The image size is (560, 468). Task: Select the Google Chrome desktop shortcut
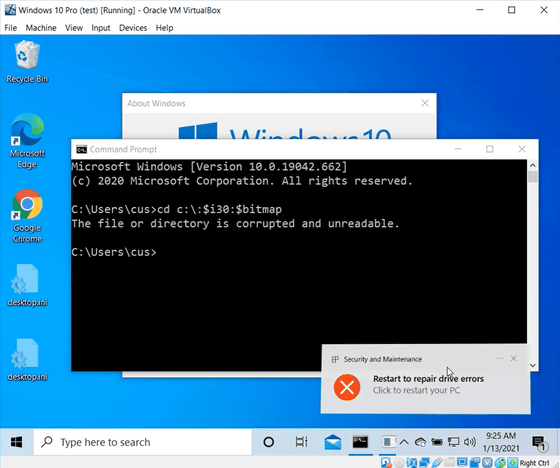[x=27, y=216]
